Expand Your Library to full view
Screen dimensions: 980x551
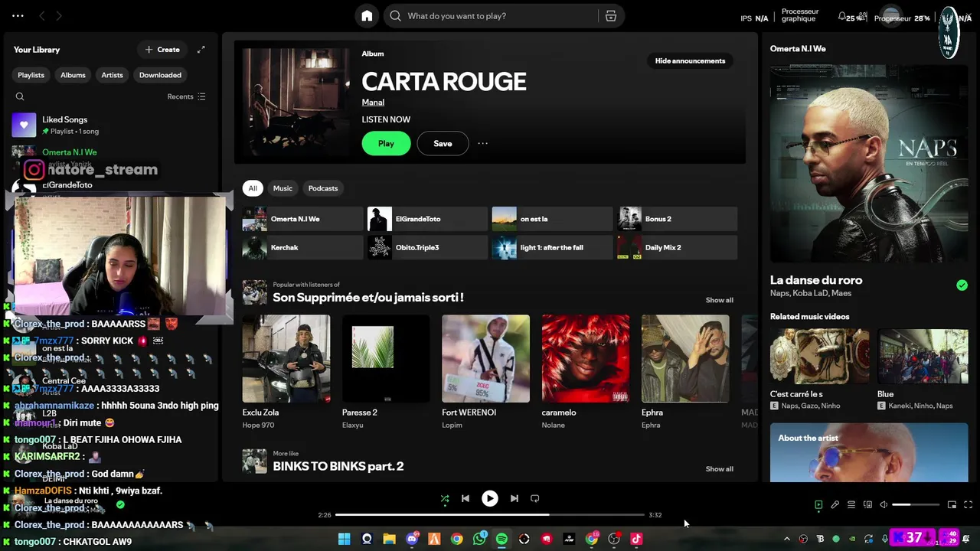coord(201,50)
